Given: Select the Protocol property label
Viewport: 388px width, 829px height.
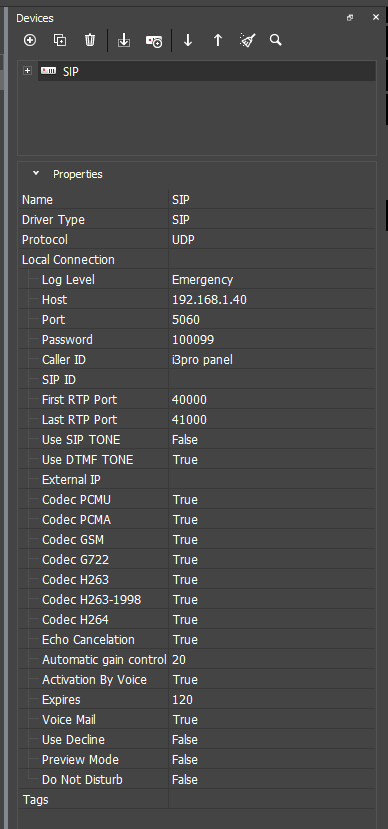Looking at the screenshot, I should click(45, 240).
